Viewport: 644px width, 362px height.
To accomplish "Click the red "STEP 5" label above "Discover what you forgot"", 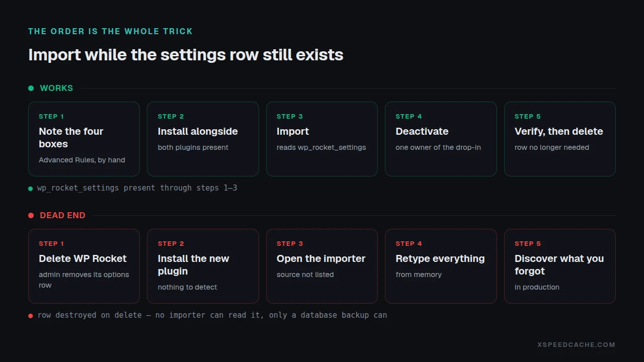I will (x=528, y=243).
